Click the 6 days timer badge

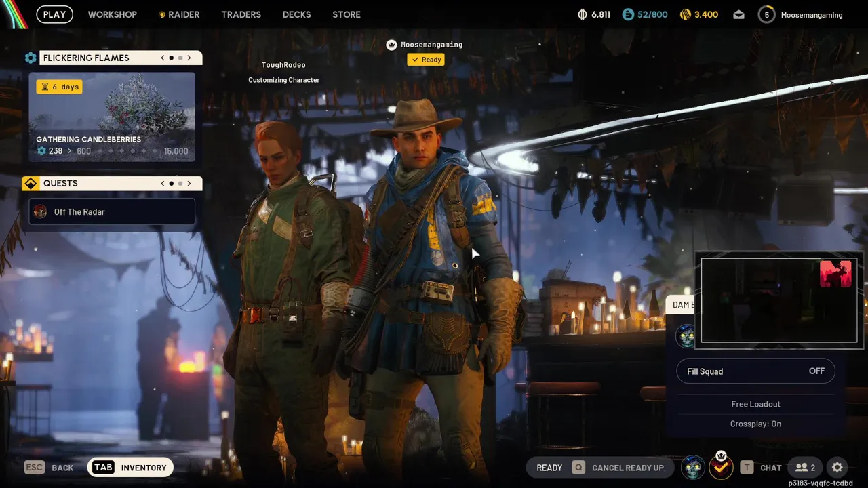tap(60, 87)
